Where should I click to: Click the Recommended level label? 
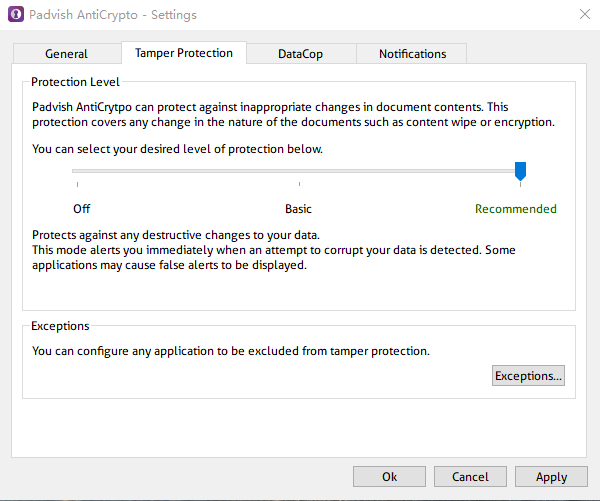point(516,209)
